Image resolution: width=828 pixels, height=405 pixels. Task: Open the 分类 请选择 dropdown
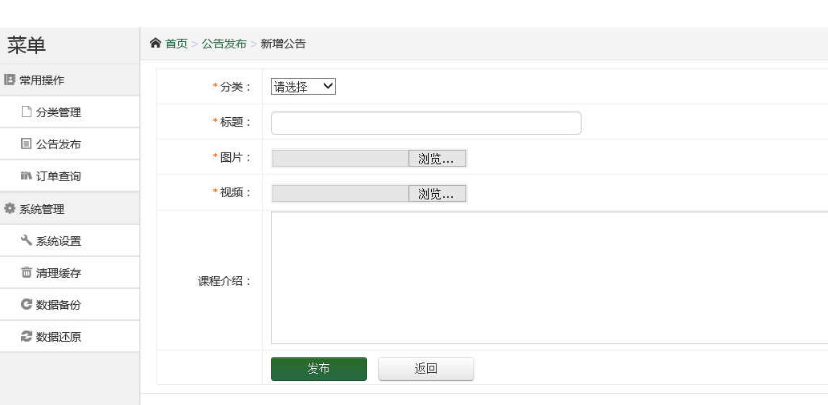tap(304, 87)
